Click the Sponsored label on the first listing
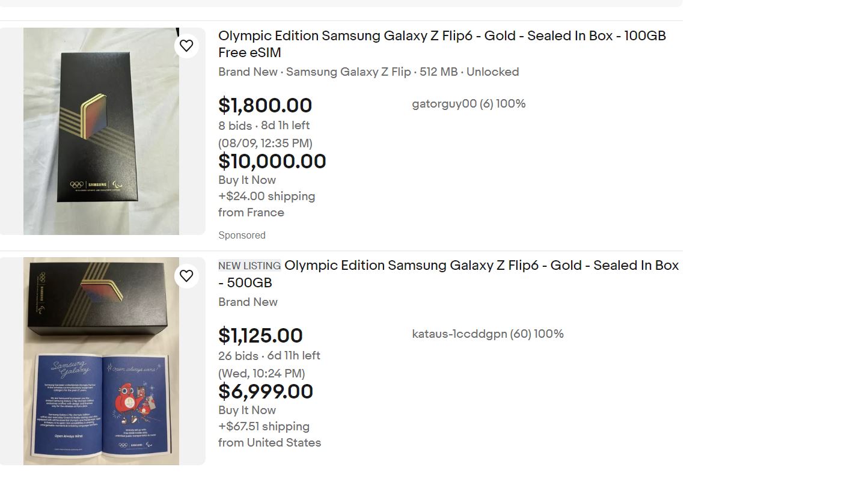Viewport: 868px width, 479px height. 242,235
